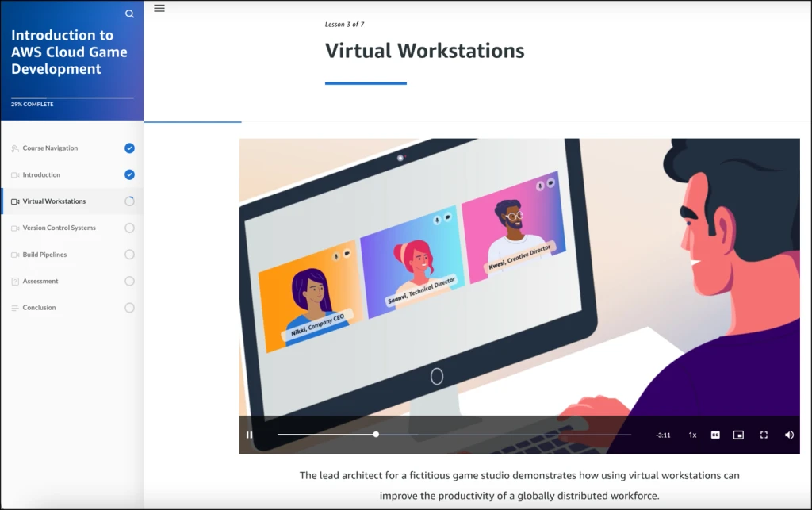
Task: Pause the lesson video
Action: coord(249,435)
